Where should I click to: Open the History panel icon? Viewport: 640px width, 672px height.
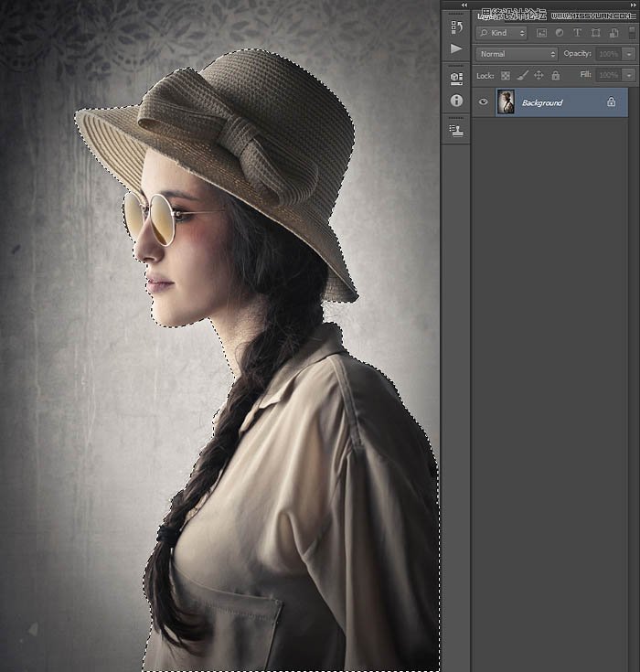tap(456, 27)
